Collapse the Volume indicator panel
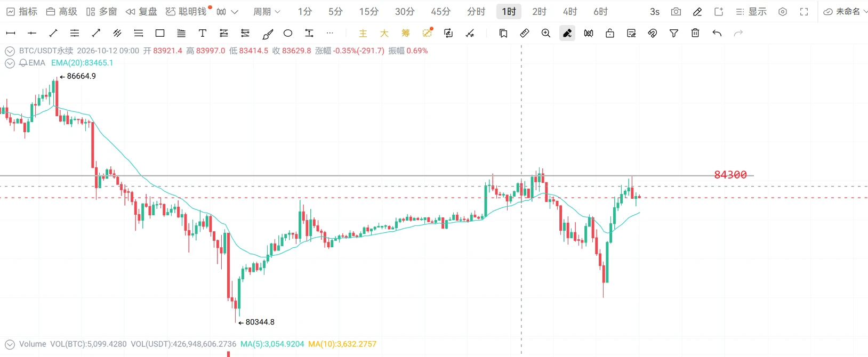 coord(10,344)
